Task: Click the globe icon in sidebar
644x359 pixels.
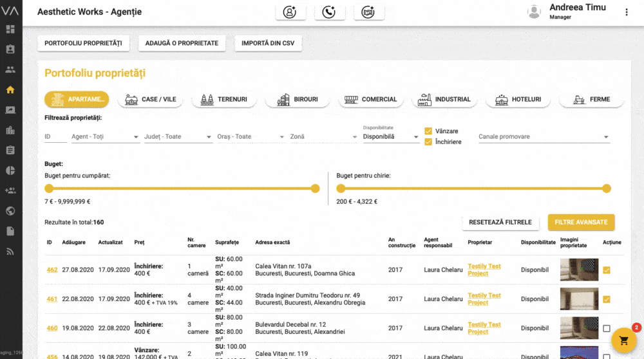Action: (x=10, y=211)
